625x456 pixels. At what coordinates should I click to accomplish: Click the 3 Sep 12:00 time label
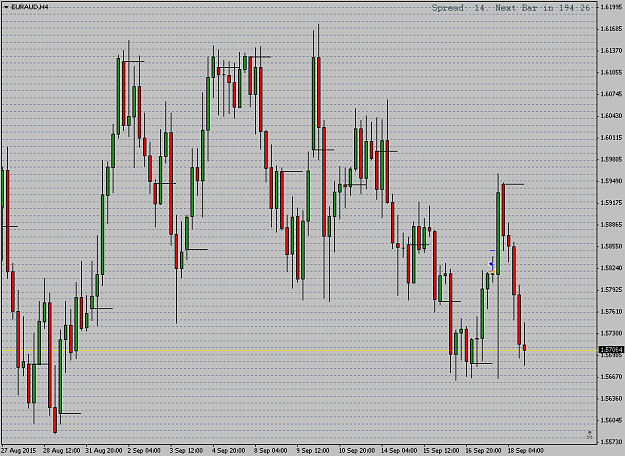point(187,451)
